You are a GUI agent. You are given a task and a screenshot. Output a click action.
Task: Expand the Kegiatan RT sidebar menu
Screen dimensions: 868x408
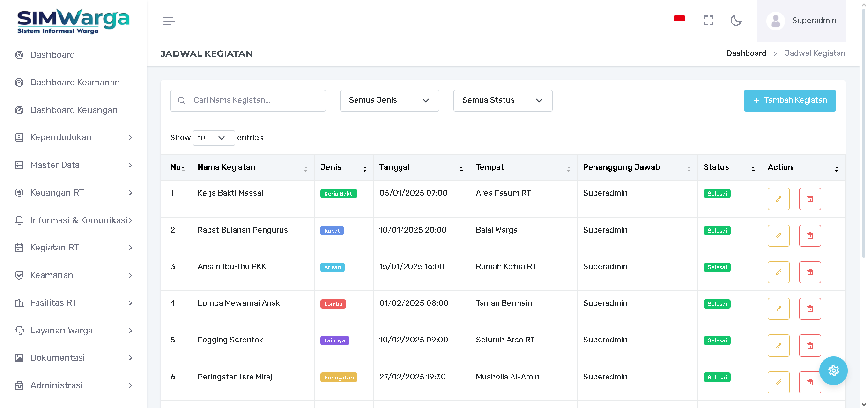[74, 248]
